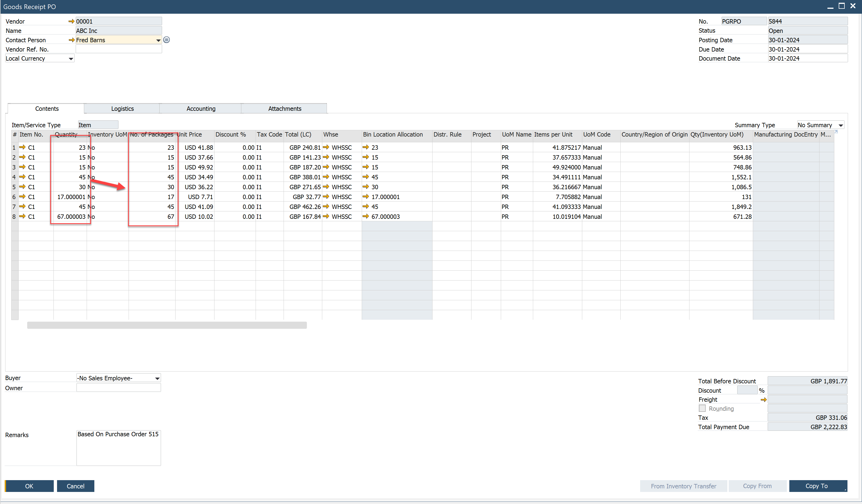Click the Contact Person link arrow
This screenshot has height=504, width=862.
pyautogui.click(x=71, y=40)
